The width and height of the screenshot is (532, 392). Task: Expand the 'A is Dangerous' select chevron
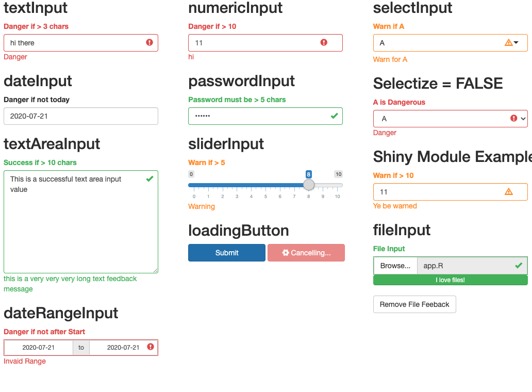click(523, 119)
